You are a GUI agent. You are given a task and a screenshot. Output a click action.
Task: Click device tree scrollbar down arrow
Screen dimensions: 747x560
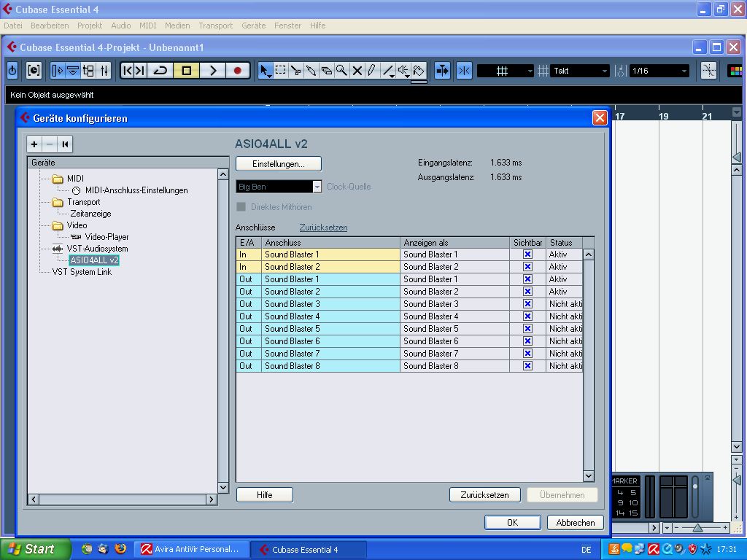(x=223, y=488)
